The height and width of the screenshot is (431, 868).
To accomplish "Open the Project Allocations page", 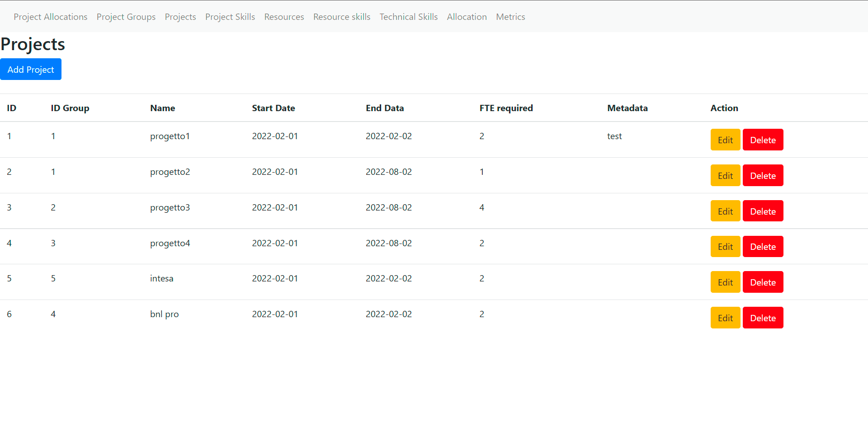I will click(50, 17).
